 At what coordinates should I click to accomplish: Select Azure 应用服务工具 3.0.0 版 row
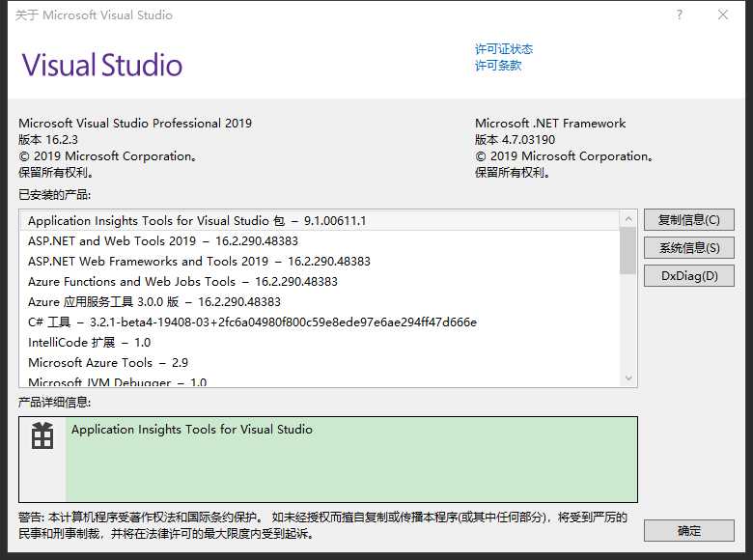(320, 301)
